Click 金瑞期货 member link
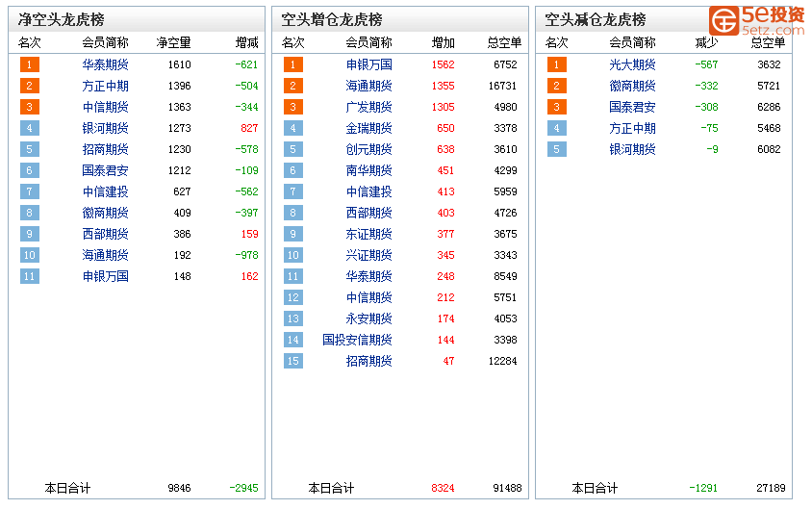Viewport: 812px width, 509px height. pyautogui.click(x=368, y=128)
